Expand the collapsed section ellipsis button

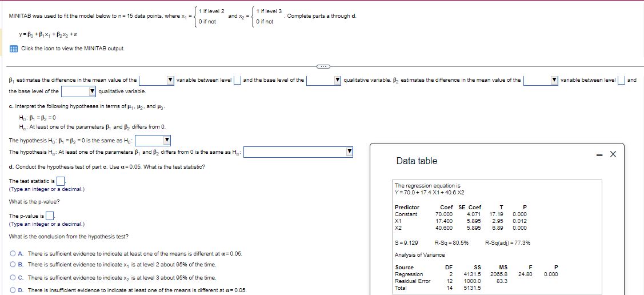(322, 66)
